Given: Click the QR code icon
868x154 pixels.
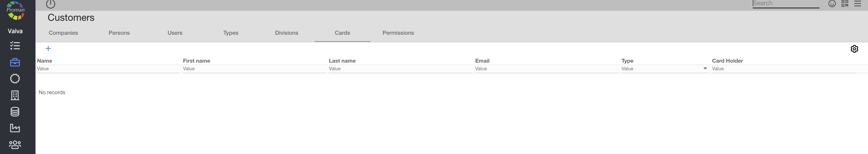Looking at the screenshot, I should tap(845, 4).
